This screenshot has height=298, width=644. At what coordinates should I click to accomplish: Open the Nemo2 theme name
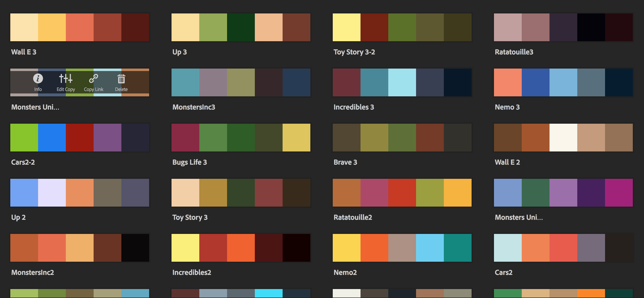coord(345,272)
